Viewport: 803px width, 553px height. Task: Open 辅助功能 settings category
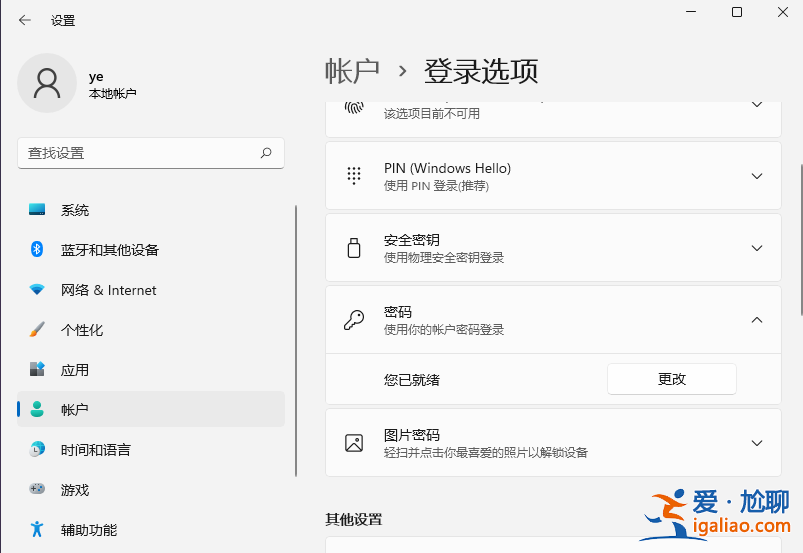pos(151,529)
